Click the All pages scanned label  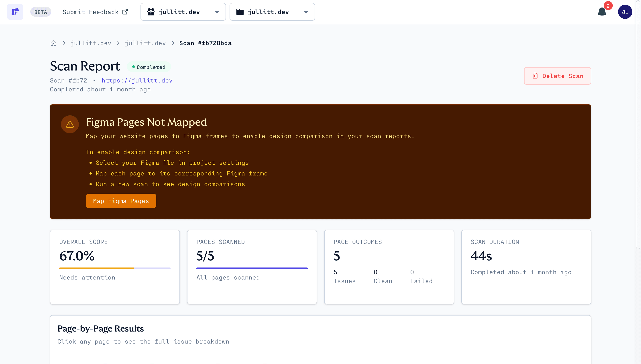(228, 278)
